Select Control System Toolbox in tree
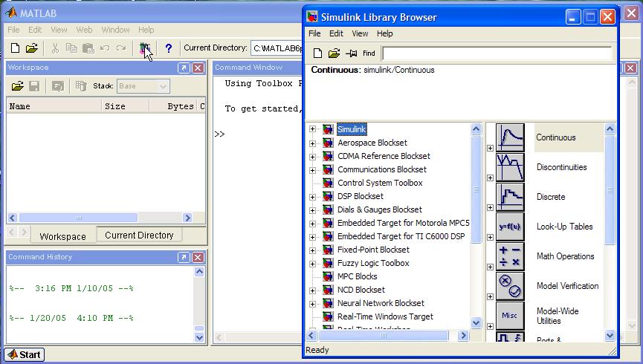 pos(380,183)
